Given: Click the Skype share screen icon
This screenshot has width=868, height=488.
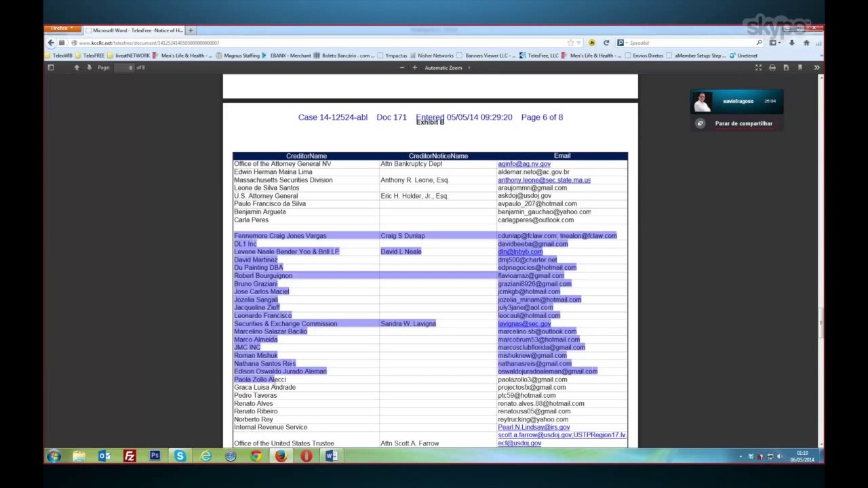Looking at the screenshot, I should point(701,123).
